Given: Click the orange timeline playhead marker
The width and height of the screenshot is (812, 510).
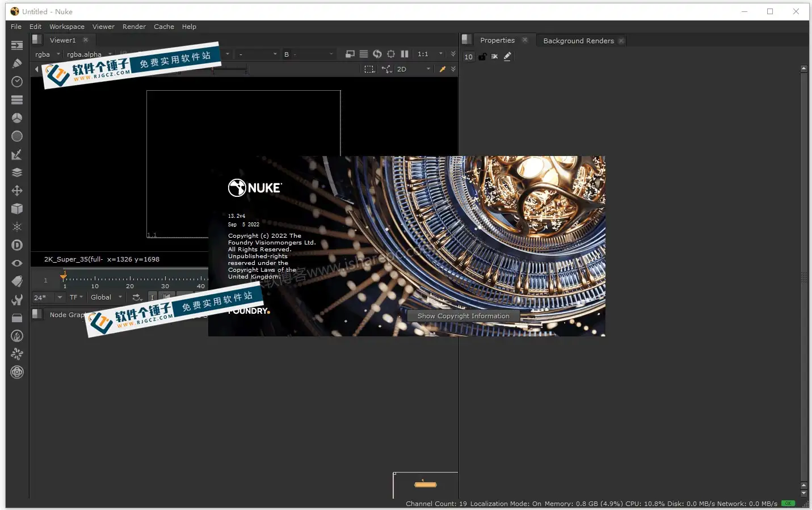Looking at the screenshot, I should 64,276.
